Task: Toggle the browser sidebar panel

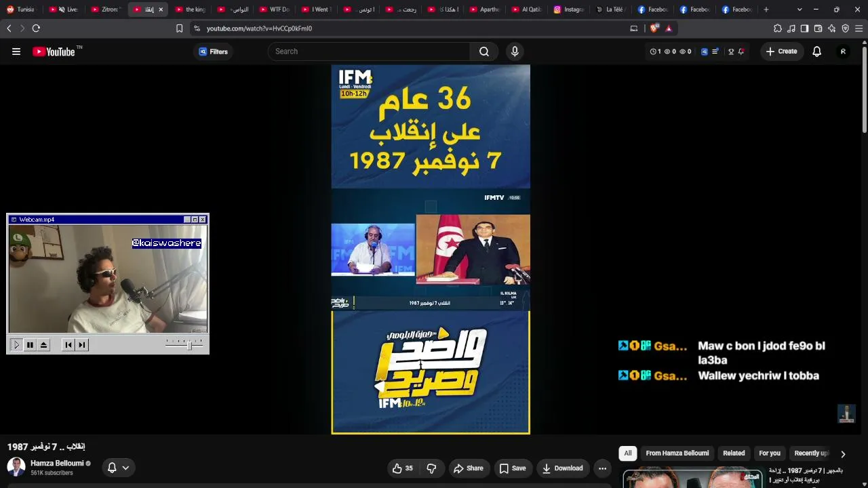Action: coord(804,28)
